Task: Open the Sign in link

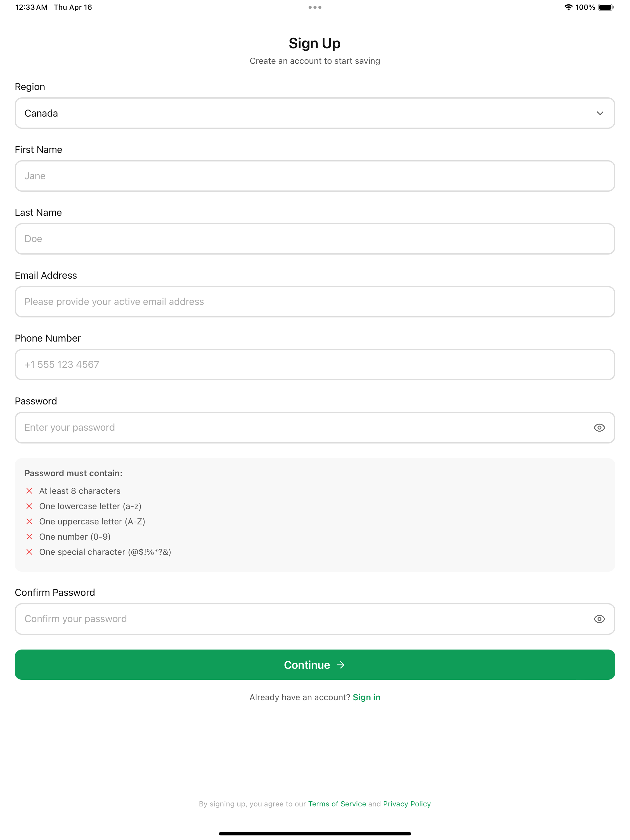Action: (x=367, y=697)
